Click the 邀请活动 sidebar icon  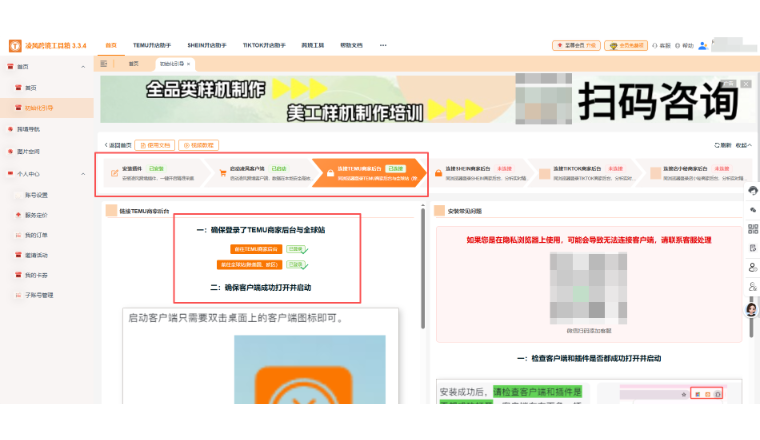click(x=18, y=255)
